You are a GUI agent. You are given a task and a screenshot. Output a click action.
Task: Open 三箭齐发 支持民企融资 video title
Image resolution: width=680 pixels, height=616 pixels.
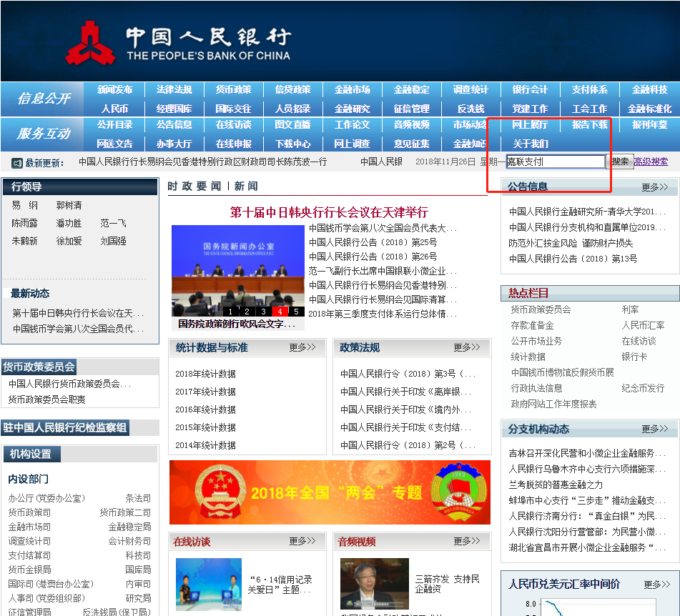(447, 584)
